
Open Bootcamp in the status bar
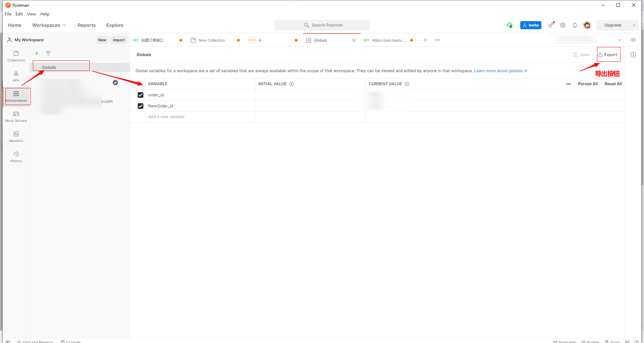[x=565, y=342]
